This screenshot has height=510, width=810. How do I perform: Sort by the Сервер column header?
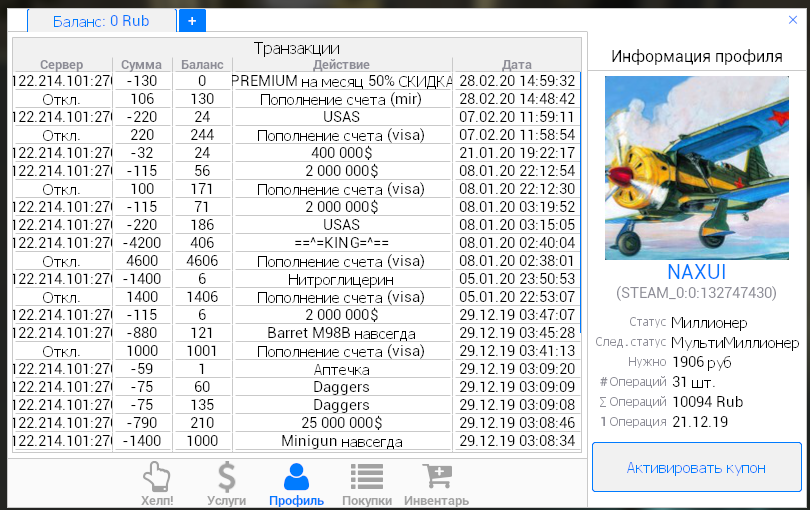(x=61, y=65)
